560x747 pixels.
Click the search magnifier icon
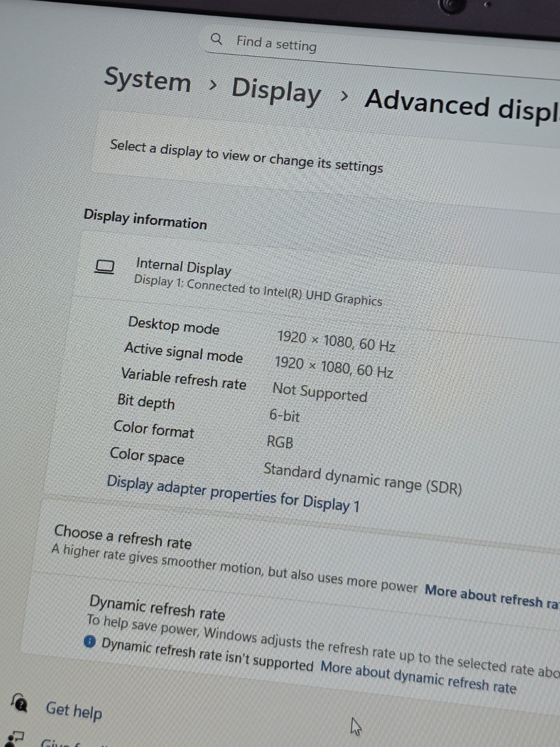[216, 39]
